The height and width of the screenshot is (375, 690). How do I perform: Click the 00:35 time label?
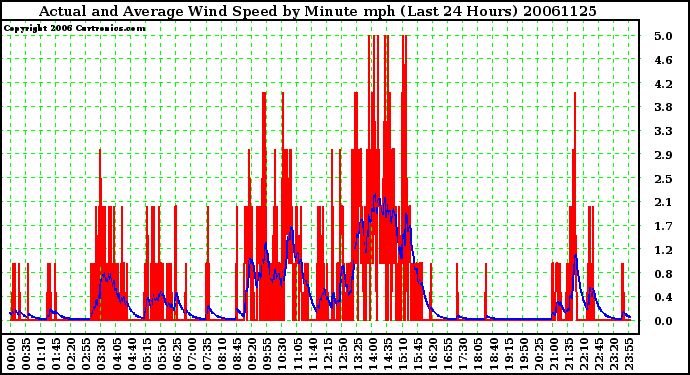26,354
